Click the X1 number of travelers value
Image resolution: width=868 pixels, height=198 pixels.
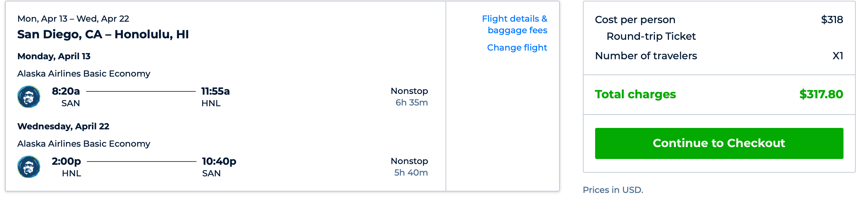tap(838, 56)
